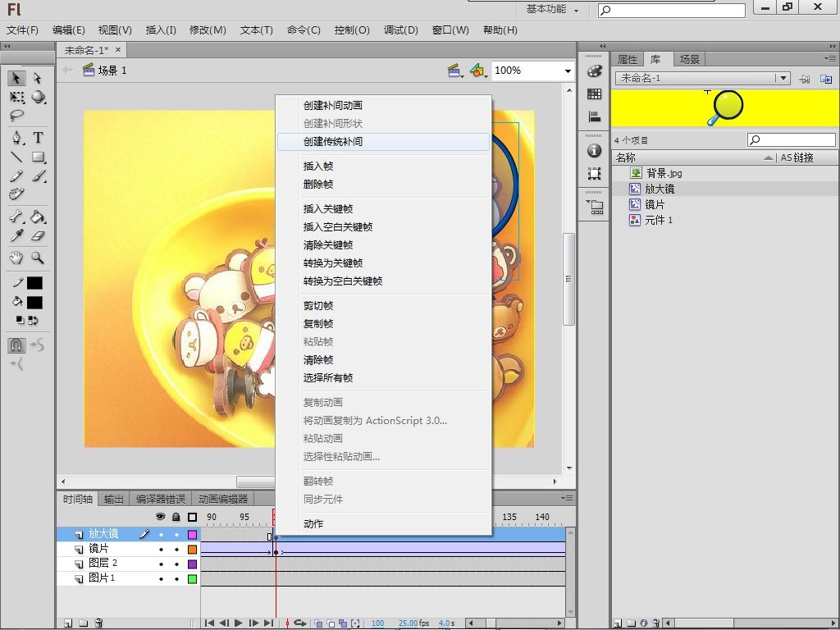The width and height of the screenshot is (840, 630).
Task: Open the stroke color swatch
Action: [x=34, y=283]
